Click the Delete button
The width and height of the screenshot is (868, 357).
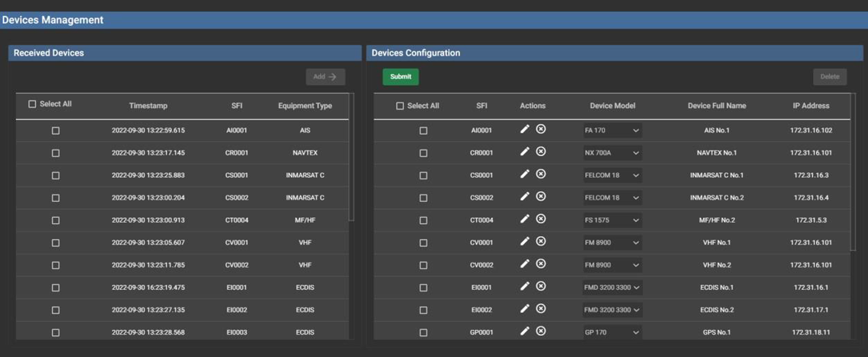830,77
